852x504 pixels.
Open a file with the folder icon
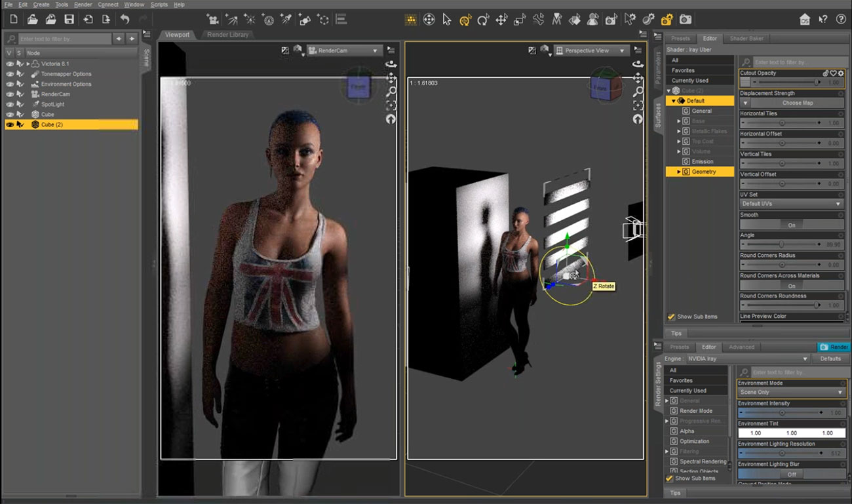click(x=32, y=20)
